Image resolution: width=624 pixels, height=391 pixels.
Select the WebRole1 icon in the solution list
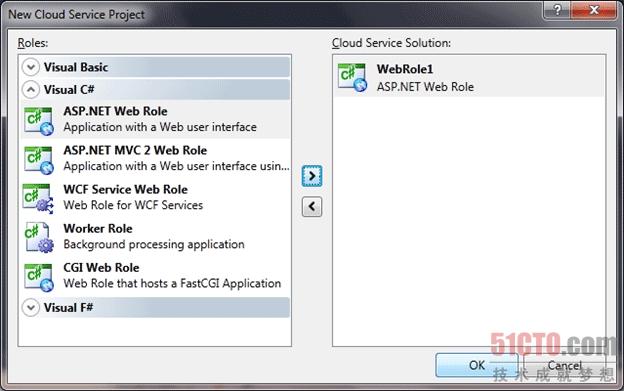pyautogui.click(x=353, y=77)
